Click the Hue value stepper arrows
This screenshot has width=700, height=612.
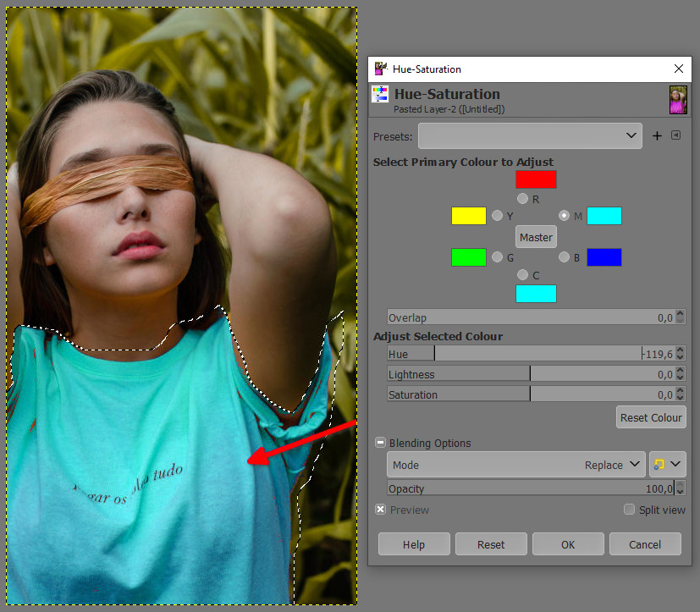pos(680,354)
